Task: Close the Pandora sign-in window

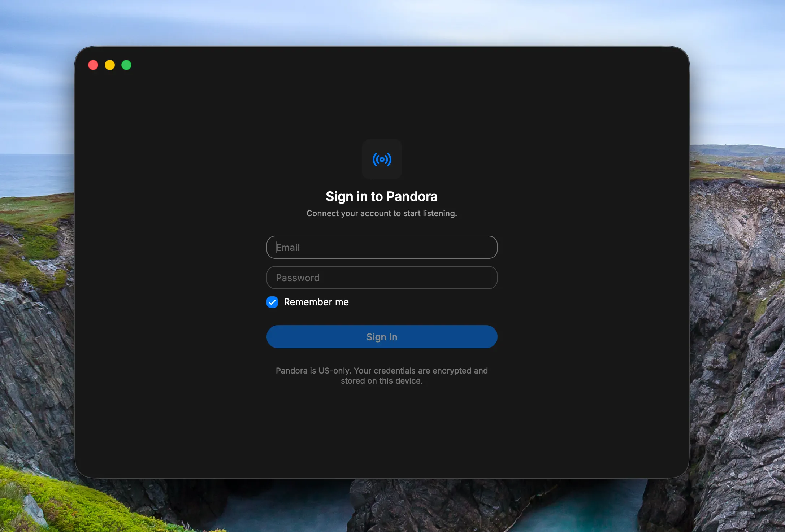Action: (93, 65)
